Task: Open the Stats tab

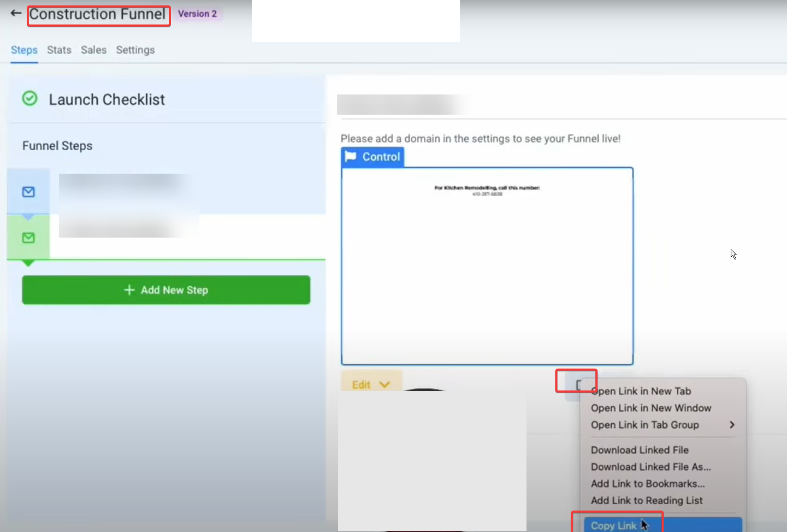Action: pyautogui.click(x=59, y=50)
